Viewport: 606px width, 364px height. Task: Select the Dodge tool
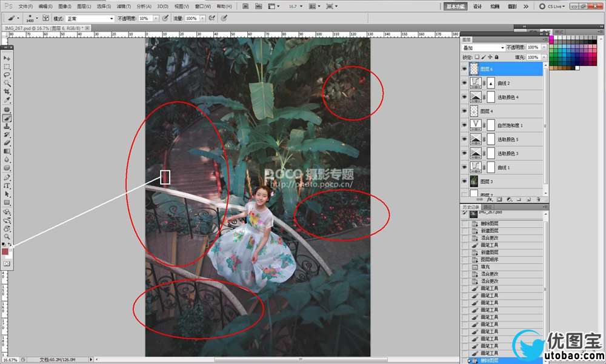[x=7, y=168]
